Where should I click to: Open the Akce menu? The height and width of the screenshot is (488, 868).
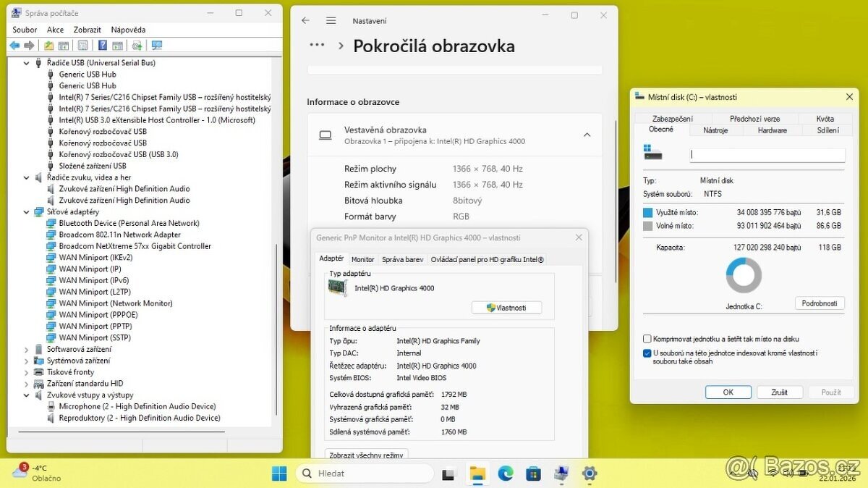coord(55,30)
